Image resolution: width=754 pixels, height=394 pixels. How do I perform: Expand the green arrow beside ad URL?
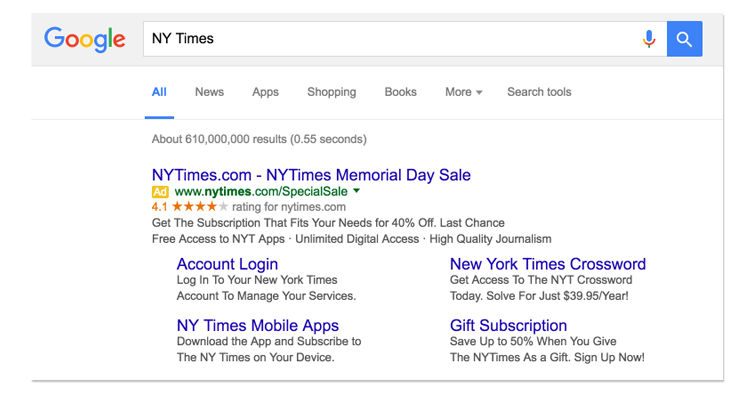(x=356, y=191)
